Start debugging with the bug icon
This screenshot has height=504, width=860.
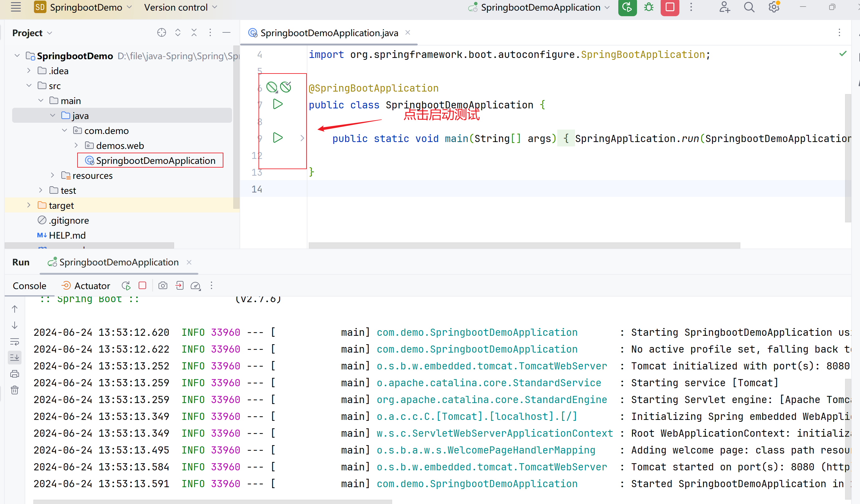(x=649, y=7)
